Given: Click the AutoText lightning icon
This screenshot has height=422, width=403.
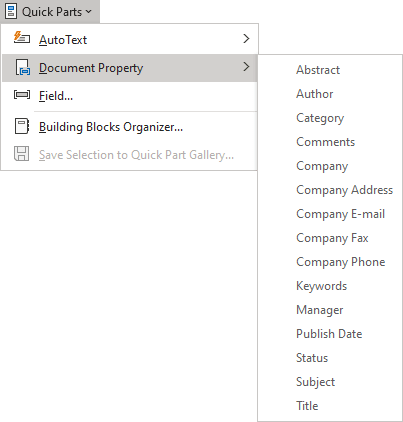Looking at the screenshot, I should pyautogui.click(x=22, y=38).
